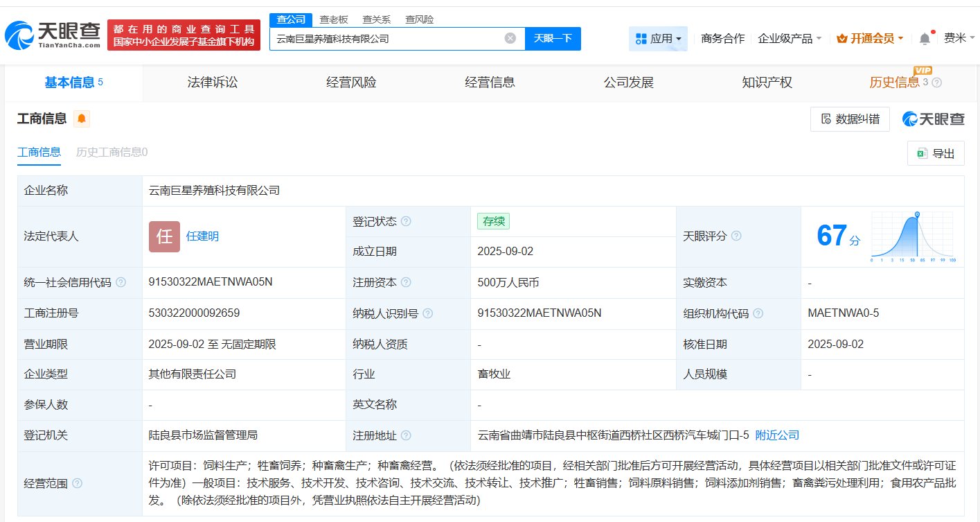The height and width of the screenshot is (522, 980).
Task: Switch to the 法律诉讼 tab
Action: coord(213,82)
